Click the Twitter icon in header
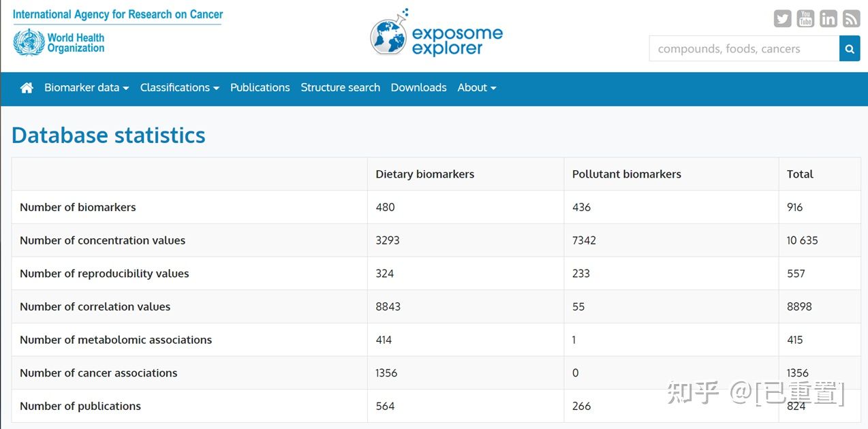 [x=782, y=19]
